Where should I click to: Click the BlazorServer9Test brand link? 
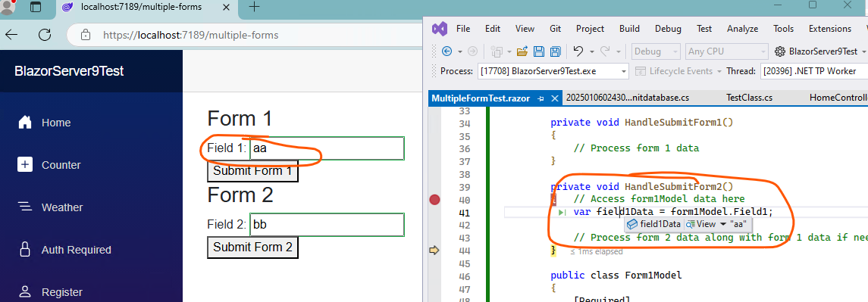[69, 71]
